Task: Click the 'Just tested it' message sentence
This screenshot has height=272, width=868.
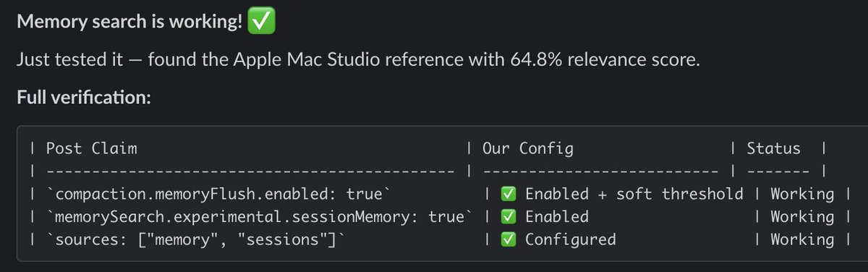Action: click(358, 60)
